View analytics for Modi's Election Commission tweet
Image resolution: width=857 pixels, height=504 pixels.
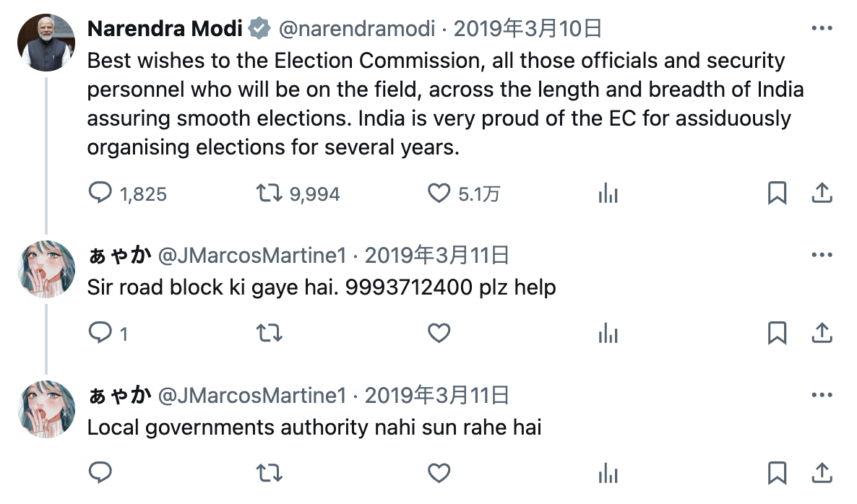[x=608, y=193]
